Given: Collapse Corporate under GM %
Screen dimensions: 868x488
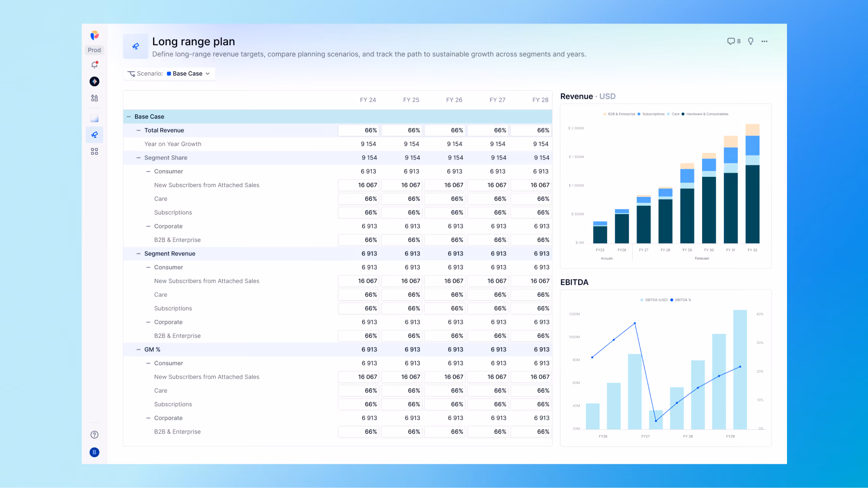Looking at the screenshot, I should 149,418.
